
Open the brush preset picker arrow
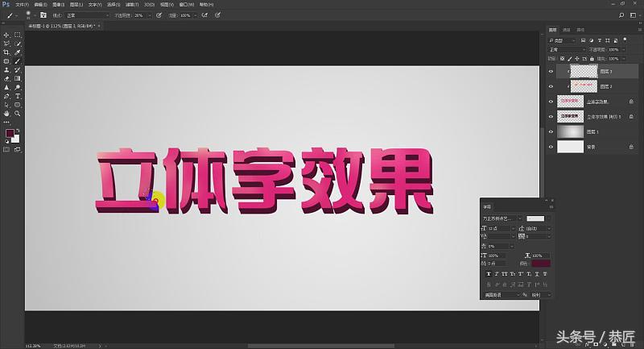click(x=35, y=15)
